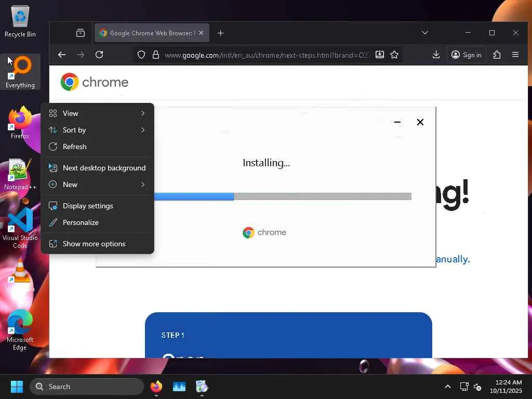Click the Firefox back arrow button
Screen dimensions: 532x399
pyautogui.click(x=62, y=55)
